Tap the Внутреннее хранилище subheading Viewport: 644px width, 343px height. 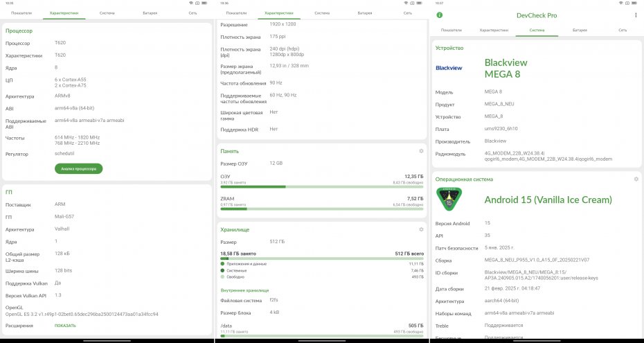pyautogui.click(x=244, y=290)
